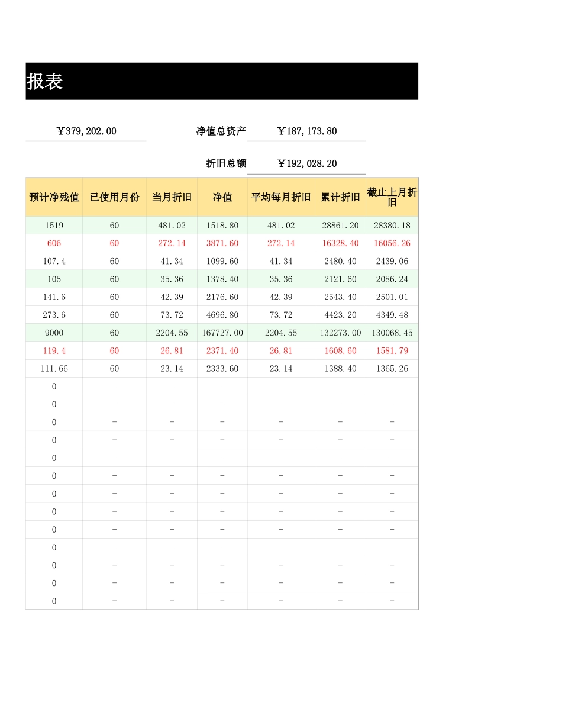The width and height of the screenshot is (562, 728).
Task: Select the ¥192,028.20 depreciation total cell
Action: coord(306,164)
